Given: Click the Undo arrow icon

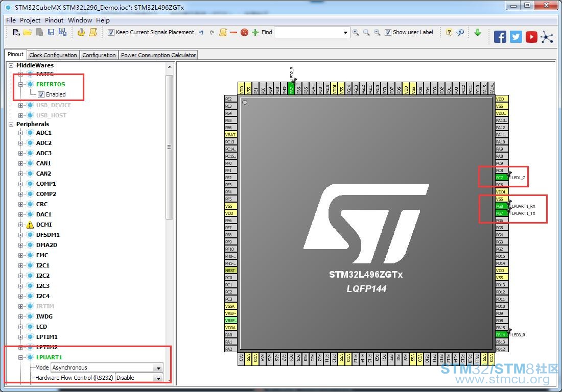Looking at the screenshot, I should pyautogui.click(x=201, y=33).
